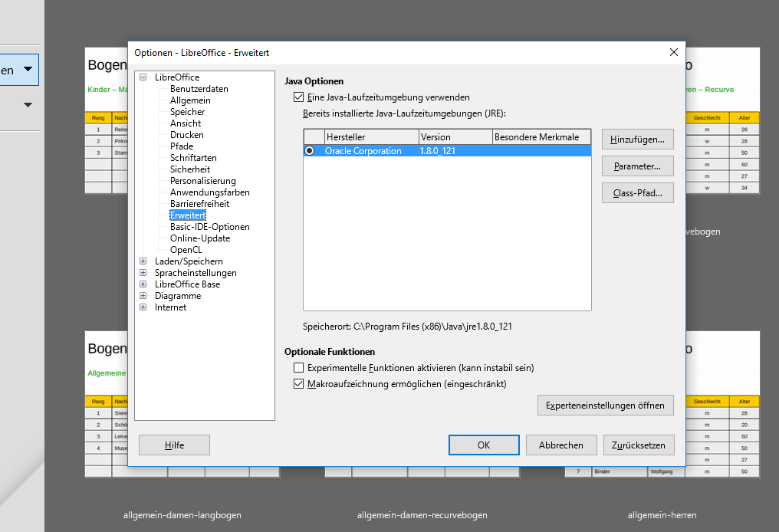Go to Personalisierung settings
Image resolution: width=779 pixels, height=532 pixels.
202,181
